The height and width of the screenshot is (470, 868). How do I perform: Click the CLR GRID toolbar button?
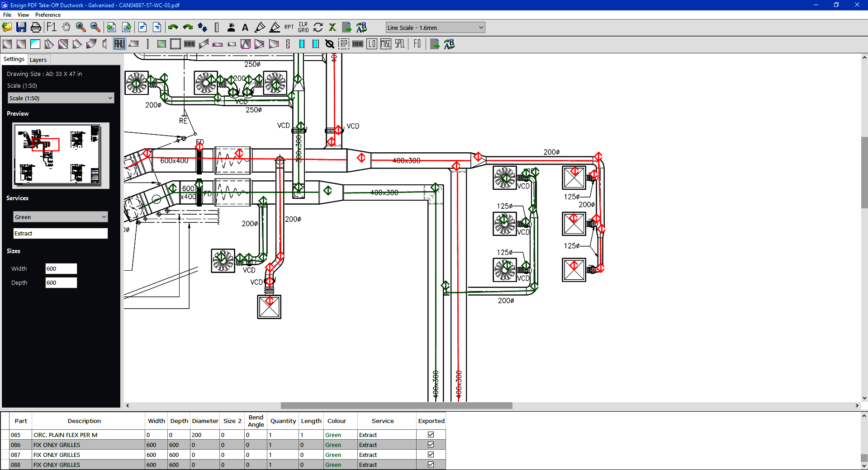coord(303,28)
